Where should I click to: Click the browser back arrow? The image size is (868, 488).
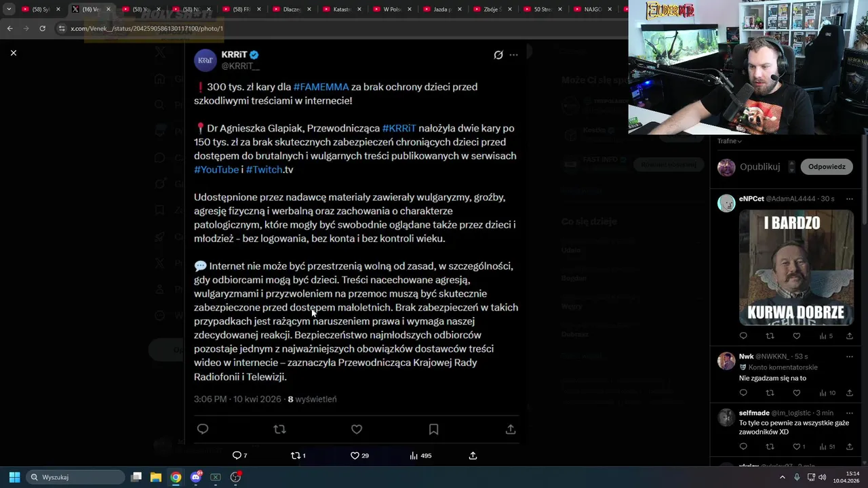pos(9,28)
